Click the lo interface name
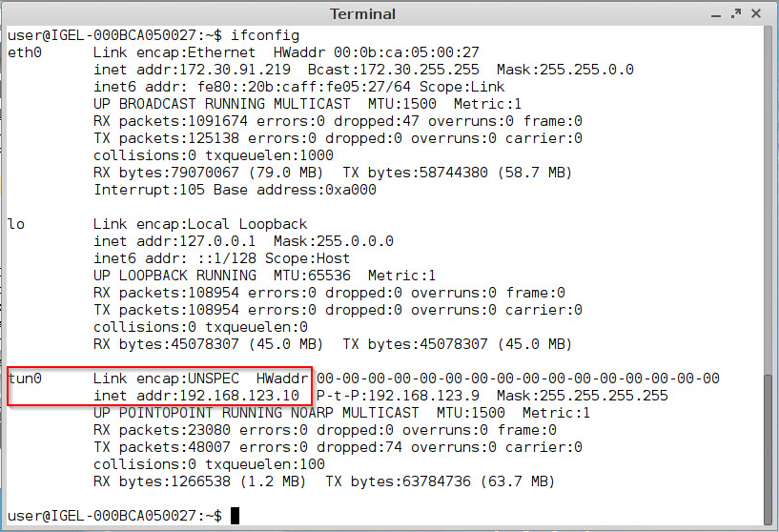 (x=16, y=224)
